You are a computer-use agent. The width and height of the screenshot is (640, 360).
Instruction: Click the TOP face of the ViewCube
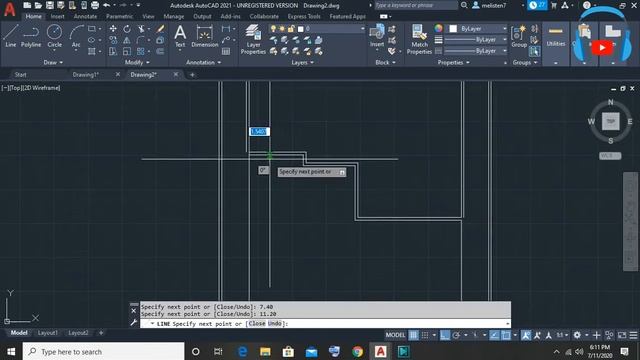tap(610, 121)
